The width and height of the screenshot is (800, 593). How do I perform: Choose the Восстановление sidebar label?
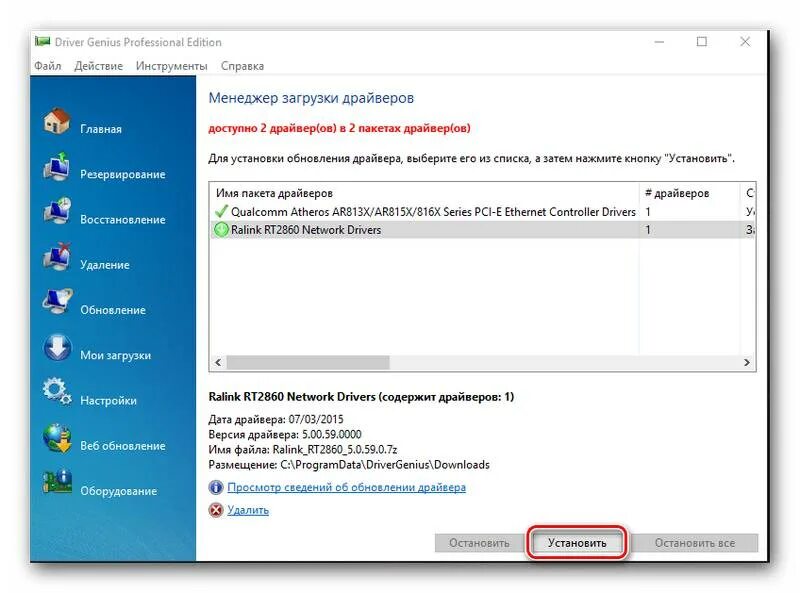point(122,219)
